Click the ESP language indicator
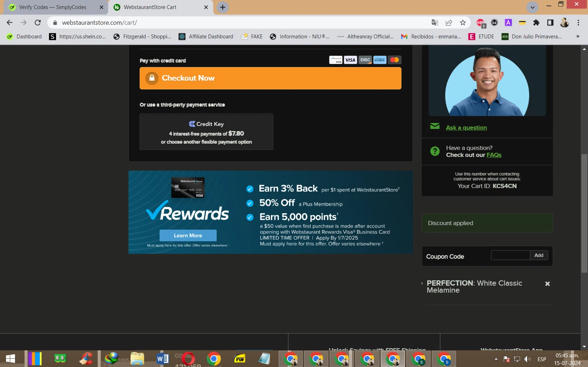 pos(542,359)
